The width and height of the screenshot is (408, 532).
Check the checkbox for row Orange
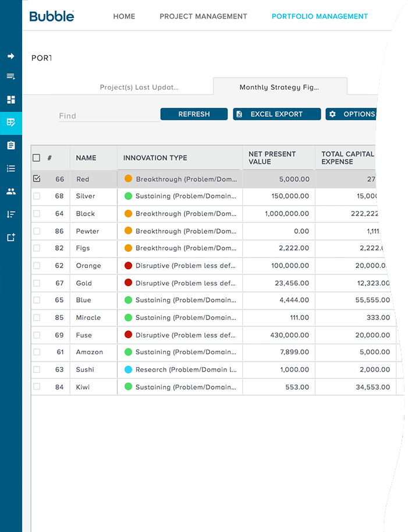pos(37,265)
